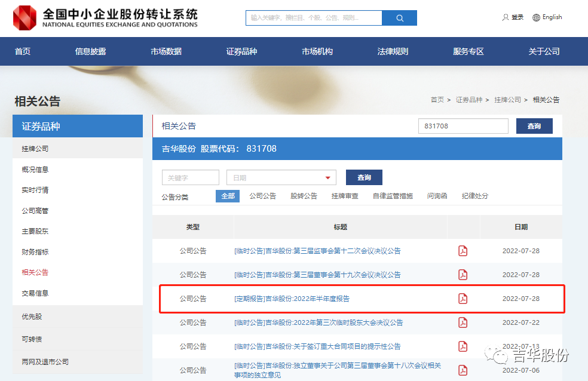This screenshot has height=381, width=588.
Task: Open 关于公司 navigation menu
Action: [544, 51]
